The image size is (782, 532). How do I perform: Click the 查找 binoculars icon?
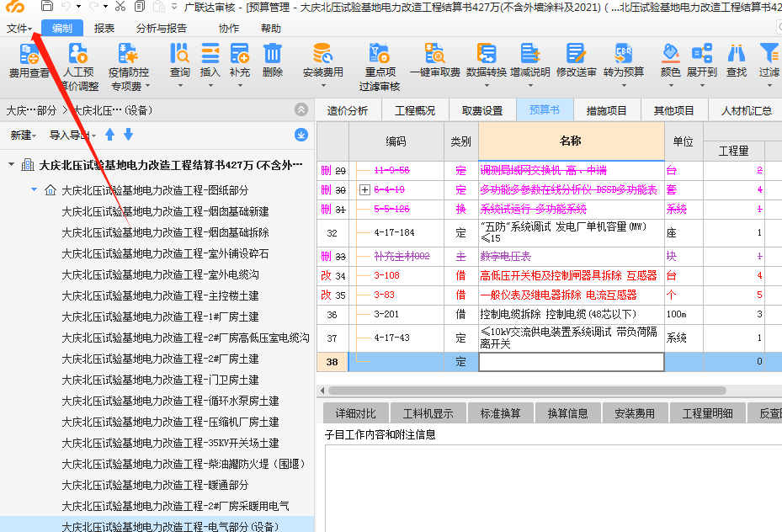(736, 53)
